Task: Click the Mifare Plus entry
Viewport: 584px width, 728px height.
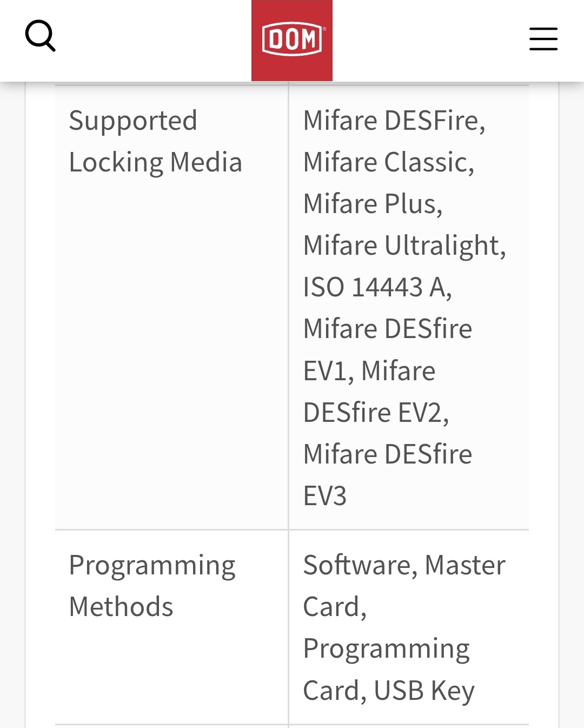Action: [373, 204]
